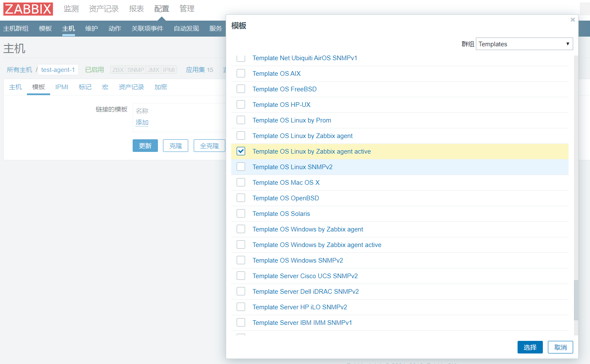Switch to the 模板 form tab
Viewport: 590px width, 364px height.
pos(39,87)
